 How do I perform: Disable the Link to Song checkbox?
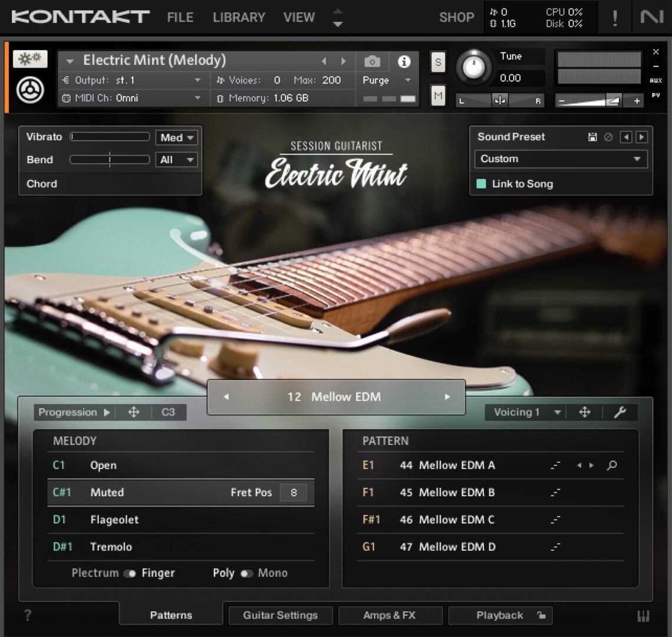point(482,184)
